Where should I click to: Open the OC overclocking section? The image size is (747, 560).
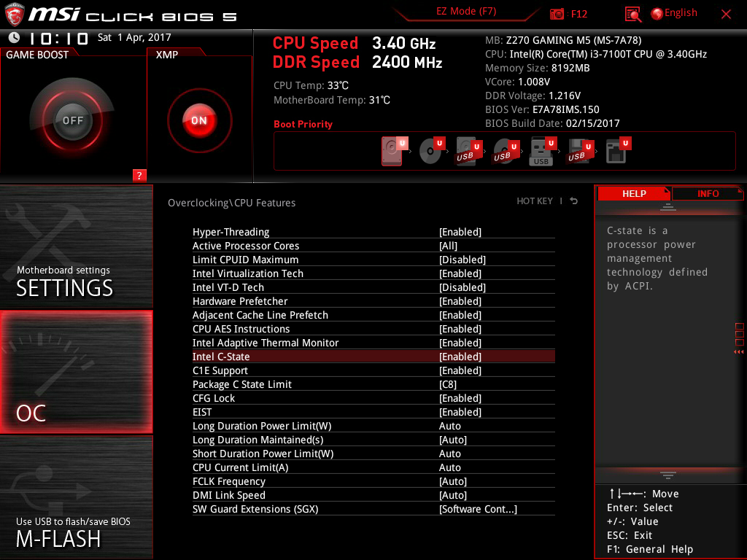76,372
